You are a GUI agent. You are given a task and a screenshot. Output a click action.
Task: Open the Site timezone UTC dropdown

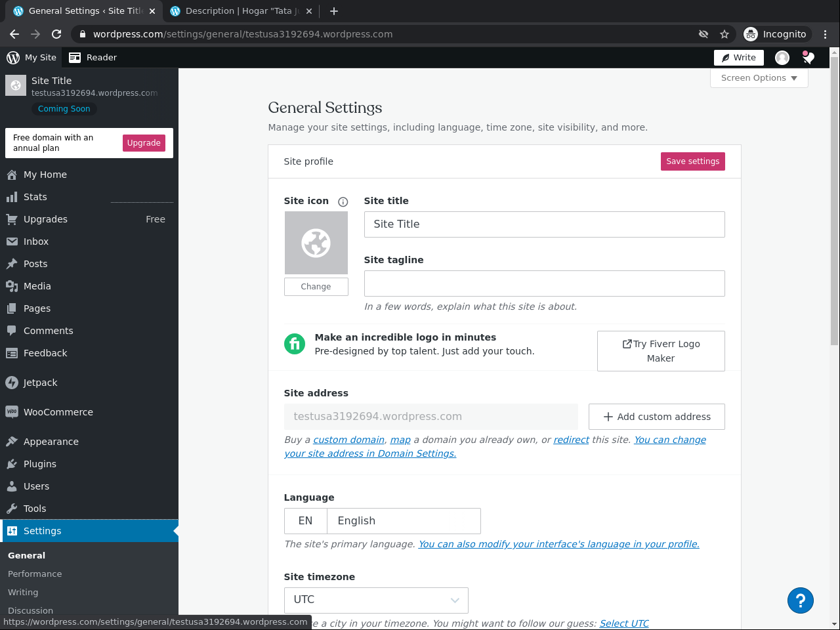tap(376, 600)
